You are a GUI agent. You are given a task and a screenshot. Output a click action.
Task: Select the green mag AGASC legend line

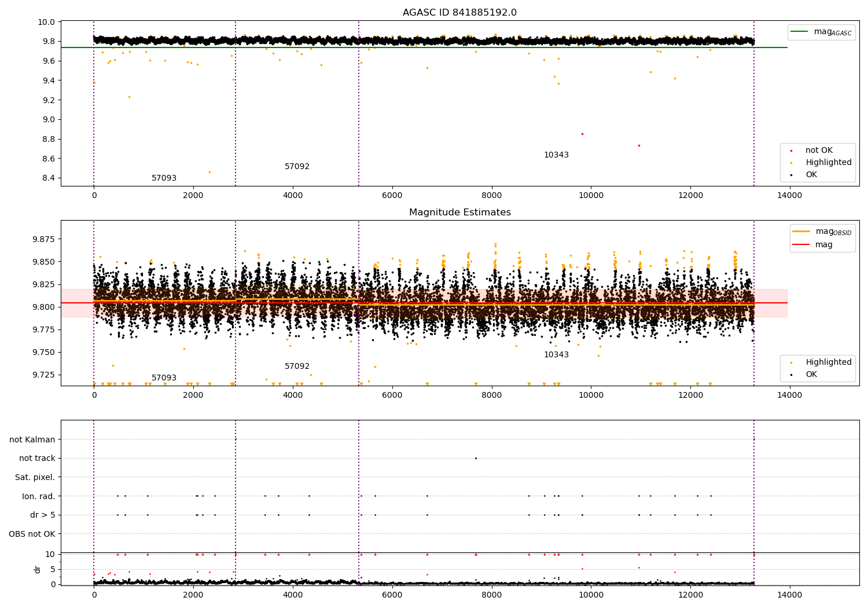point(800,31)
